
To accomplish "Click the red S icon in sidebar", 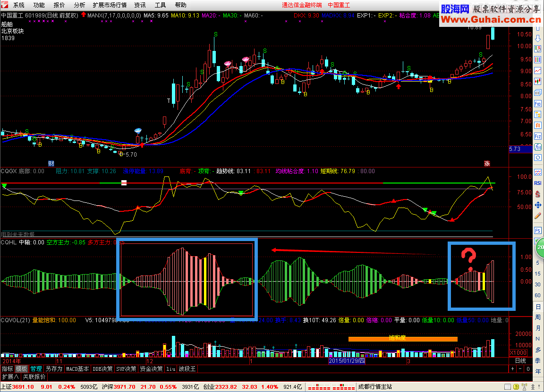I will coord(538,194).
